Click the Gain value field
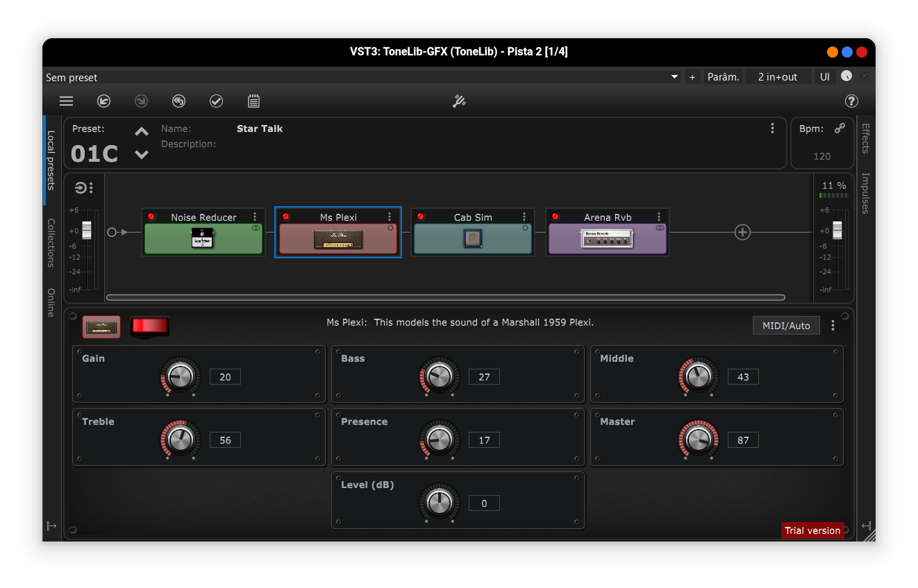Image resolution: width=918 pixels, height=588 pixels. tap(225, 377)
